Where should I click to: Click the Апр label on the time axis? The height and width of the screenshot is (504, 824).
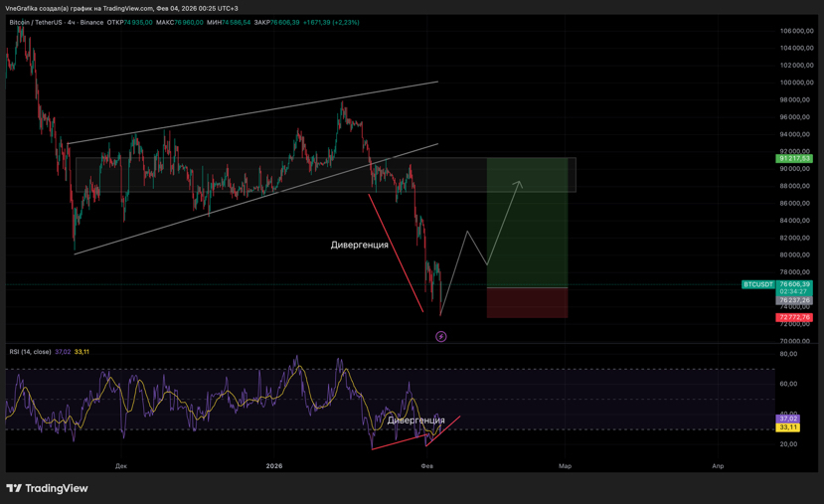(x=718, y=466)
